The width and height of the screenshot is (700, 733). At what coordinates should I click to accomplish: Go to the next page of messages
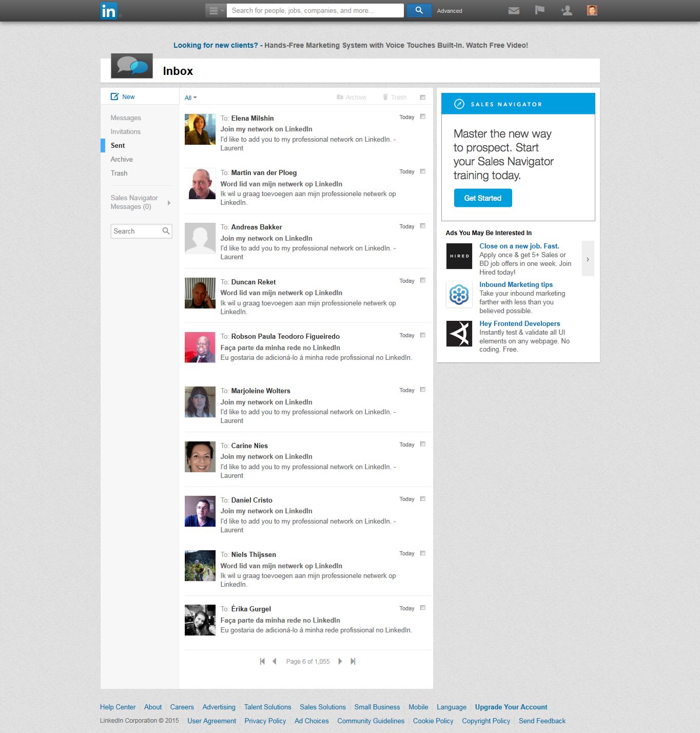point(340,662)
